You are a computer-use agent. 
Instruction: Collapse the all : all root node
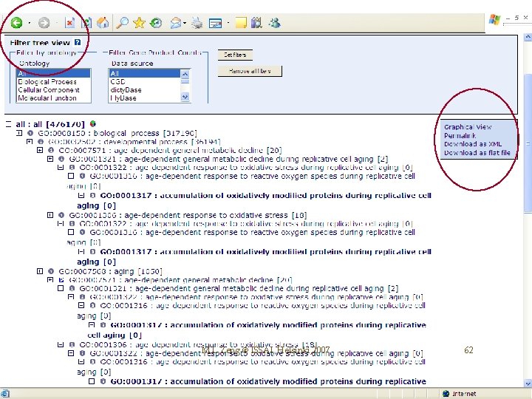pos(8,124)
